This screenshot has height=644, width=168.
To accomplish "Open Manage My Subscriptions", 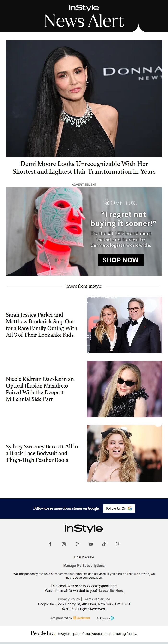I will coord(84,566).
